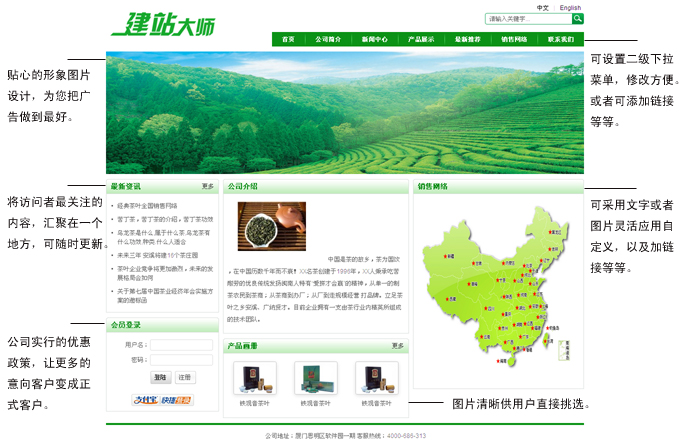Open news item 未来三年安溪将建16个茶庄园
Viewport: 690px width, 447px height.
pyautogui.click(x=158, y=255)
